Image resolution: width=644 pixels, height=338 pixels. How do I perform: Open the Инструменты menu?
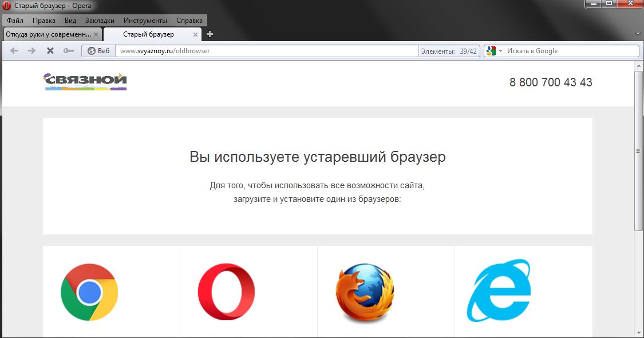tap(145, 21)
